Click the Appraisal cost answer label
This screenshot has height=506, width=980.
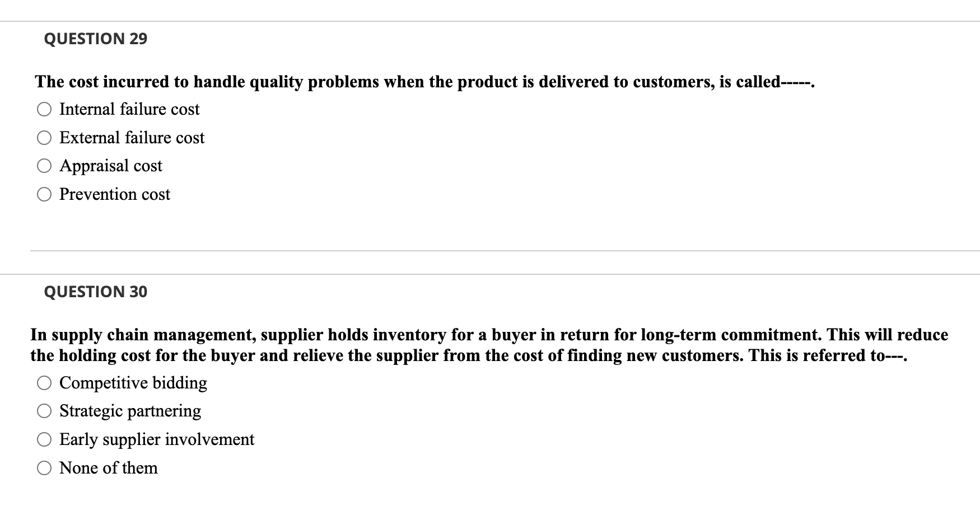110,166
